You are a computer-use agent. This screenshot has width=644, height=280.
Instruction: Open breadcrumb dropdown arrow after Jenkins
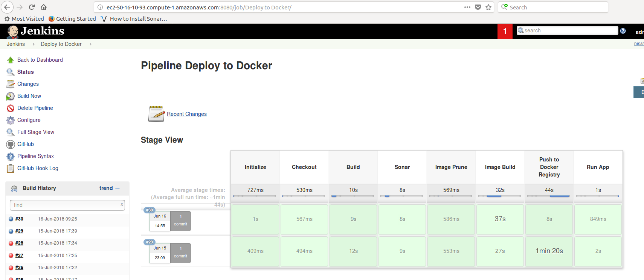click(34, 44)
